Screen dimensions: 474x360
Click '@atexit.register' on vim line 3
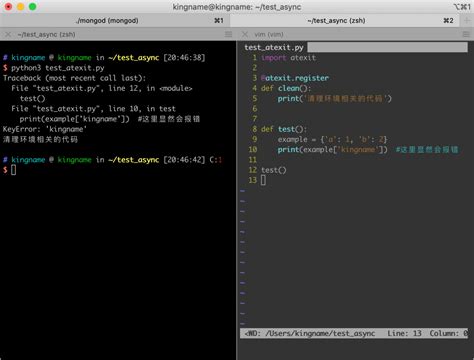pyautogui.click(x=295, y=78)
